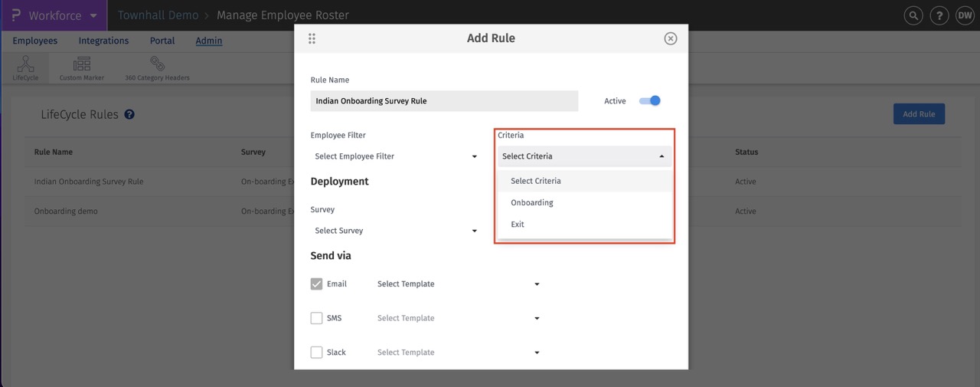Viewport: 980px width, 387px height.
Task: Open the DW user avatar menu
Action: click(x=964, y=15)
